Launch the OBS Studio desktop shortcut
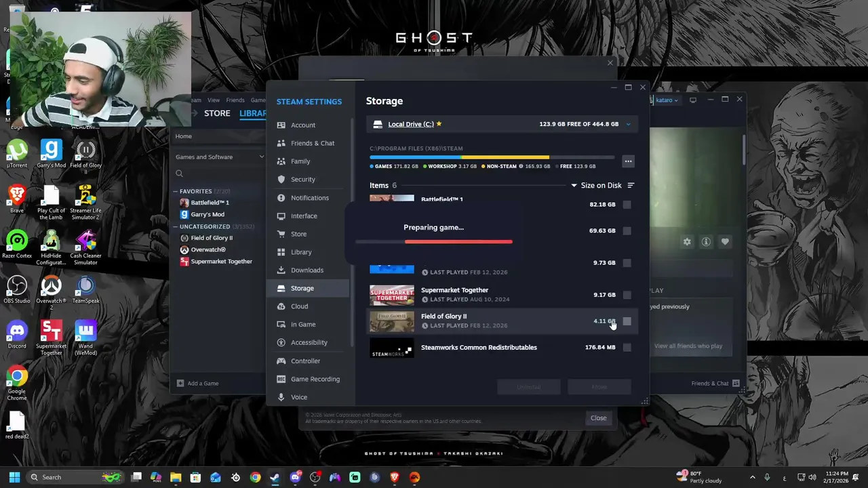 17,289
